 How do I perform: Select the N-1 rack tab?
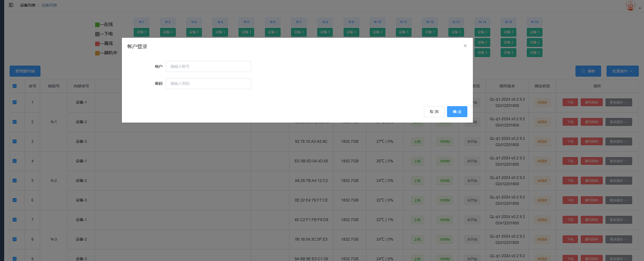point(141,22)
